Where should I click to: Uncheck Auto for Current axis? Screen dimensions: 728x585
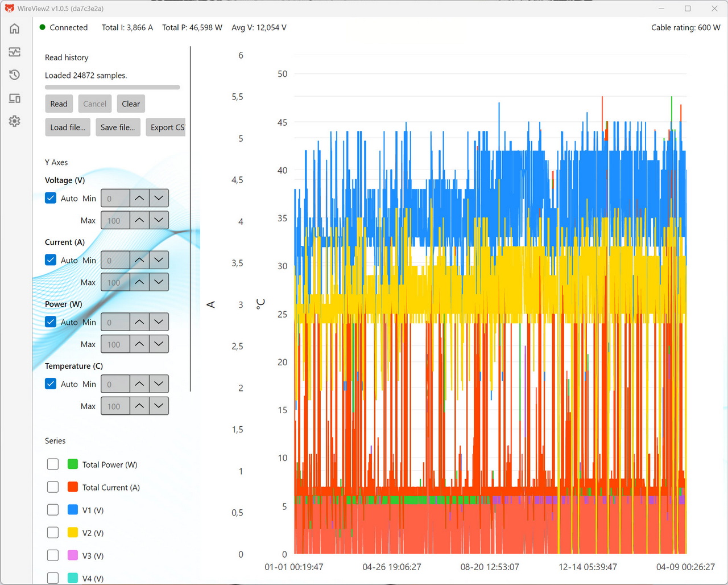(51, 260)
